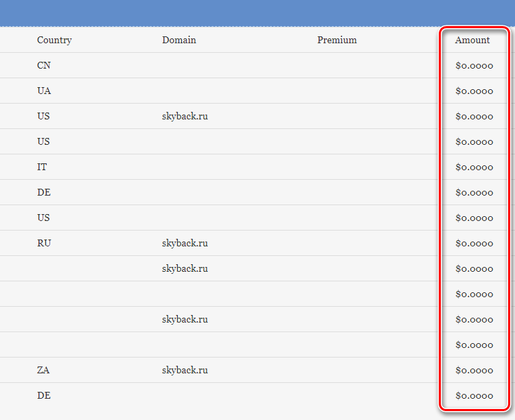Click skyback.ru in the ZA row

185,371
